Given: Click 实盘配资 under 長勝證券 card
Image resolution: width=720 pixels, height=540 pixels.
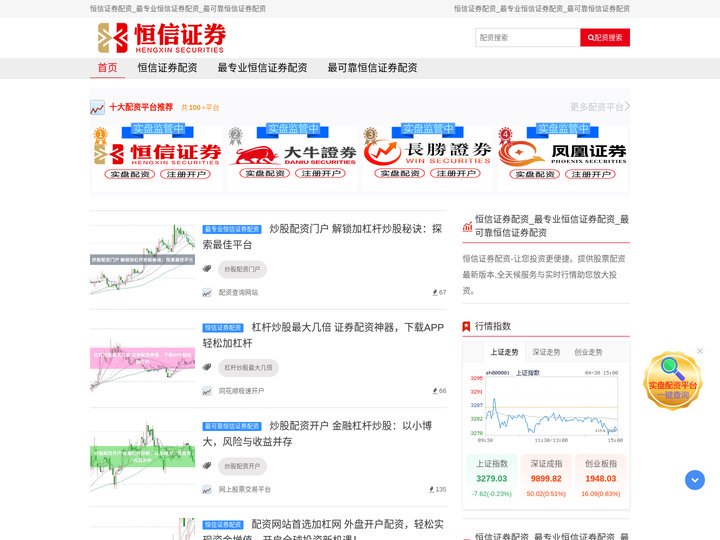Looking at the screenshot, I should [x=400, y=173].
